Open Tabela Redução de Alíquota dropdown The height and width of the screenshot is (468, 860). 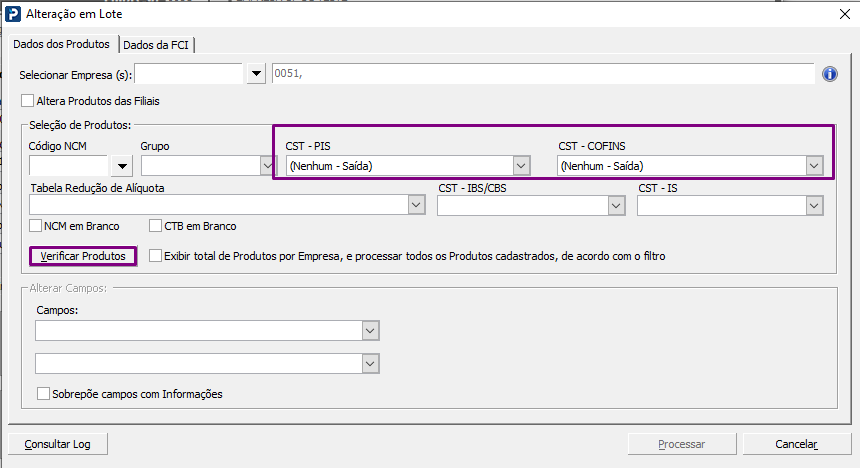416,205
